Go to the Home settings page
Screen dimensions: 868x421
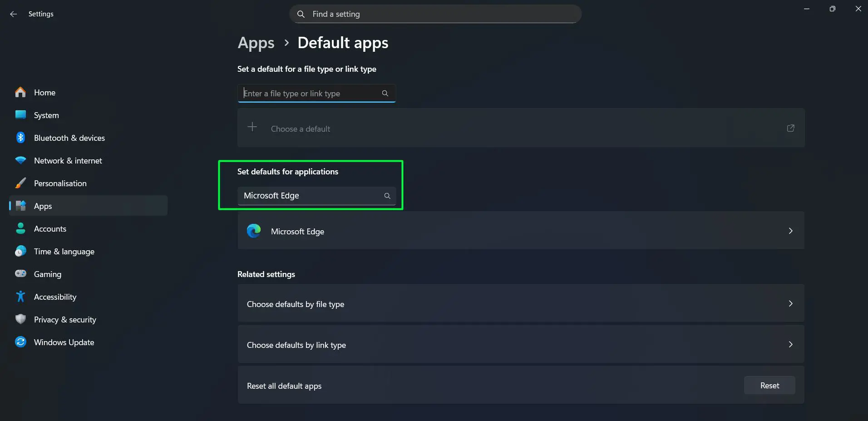(44, 92)
